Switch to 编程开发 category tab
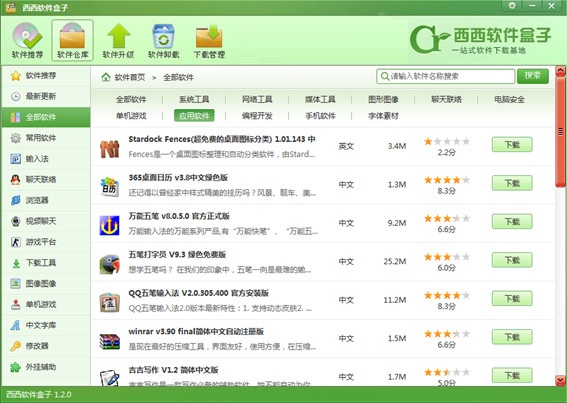Screen dimensions: 567x403 tap(257, 116)
